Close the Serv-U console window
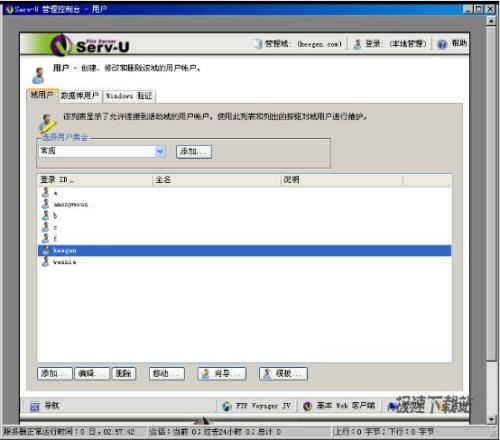This screenshot has height=440, width=500. [490, 9]
